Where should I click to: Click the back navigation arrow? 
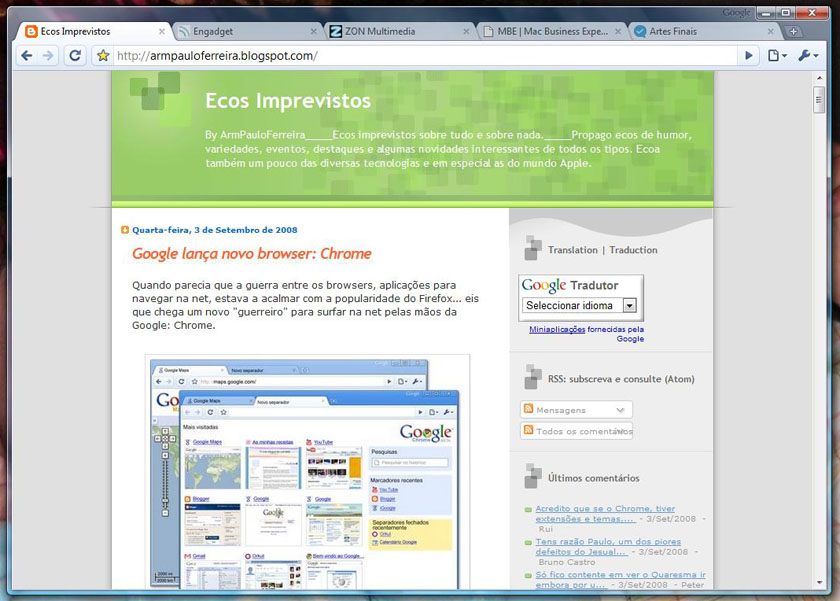[25, 56]
